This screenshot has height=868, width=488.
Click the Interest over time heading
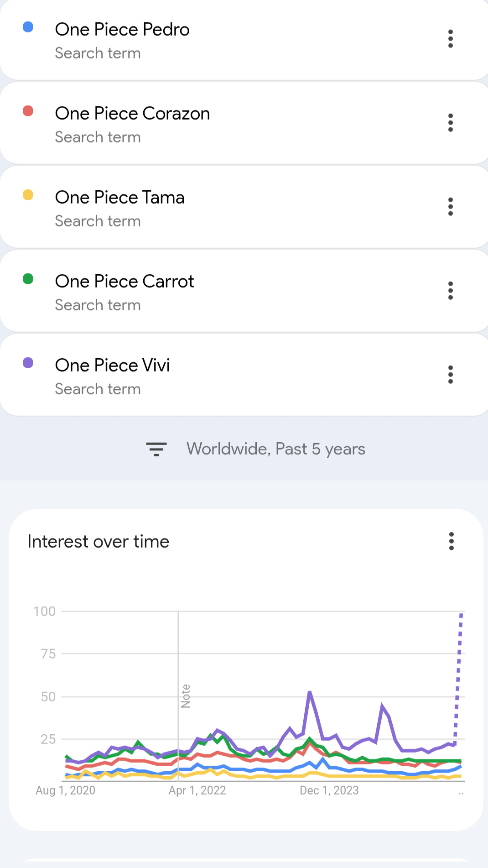tap(99, 542)
